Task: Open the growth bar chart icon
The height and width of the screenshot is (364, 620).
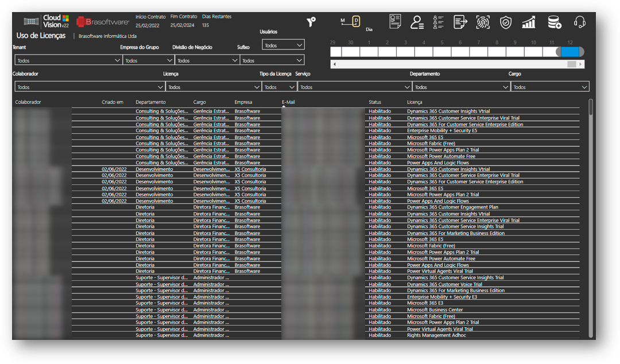Action: coord(529,22)
